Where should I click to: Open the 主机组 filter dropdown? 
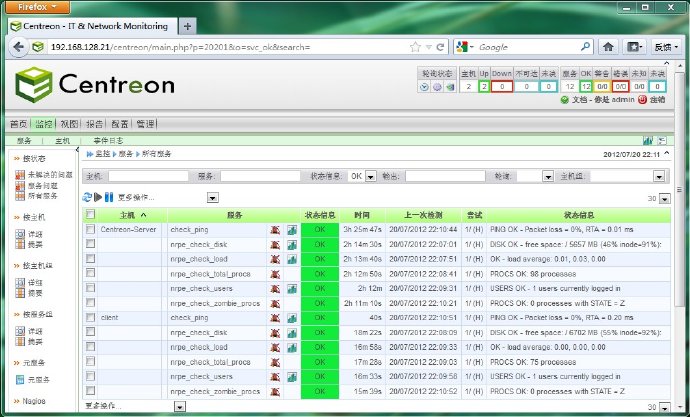click(659, 176)
